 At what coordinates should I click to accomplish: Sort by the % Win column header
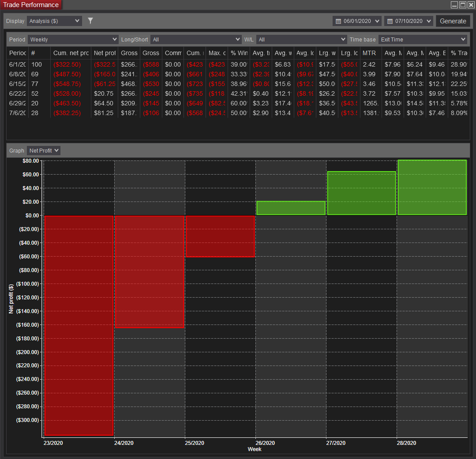(239, 53)
